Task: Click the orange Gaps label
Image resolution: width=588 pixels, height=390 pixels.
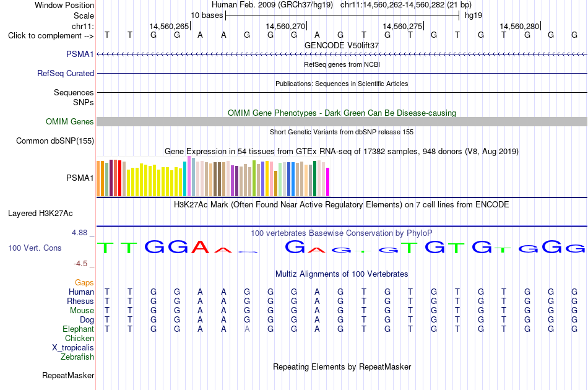Action: pyautogui.click(x=84, y=282)
